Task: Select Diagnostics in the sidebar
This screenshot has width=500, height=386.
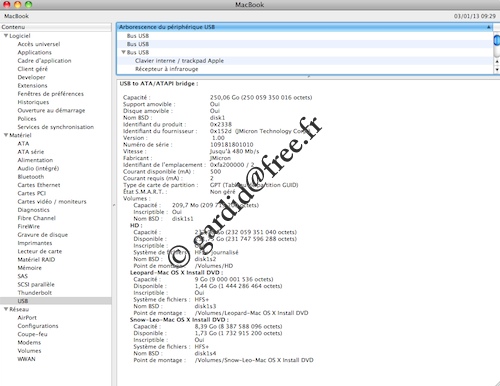Action: coord(33,210)
